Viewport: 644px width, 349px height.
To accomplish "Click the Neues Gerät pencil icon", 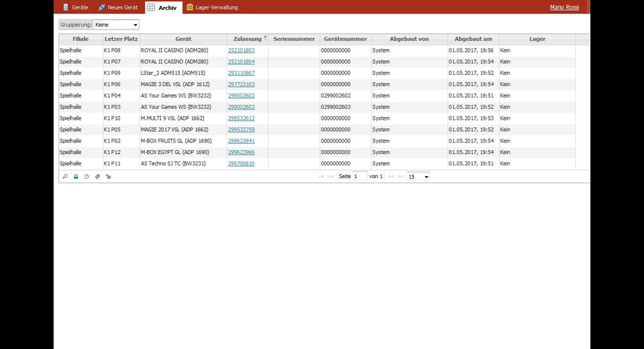I will 102,7.
